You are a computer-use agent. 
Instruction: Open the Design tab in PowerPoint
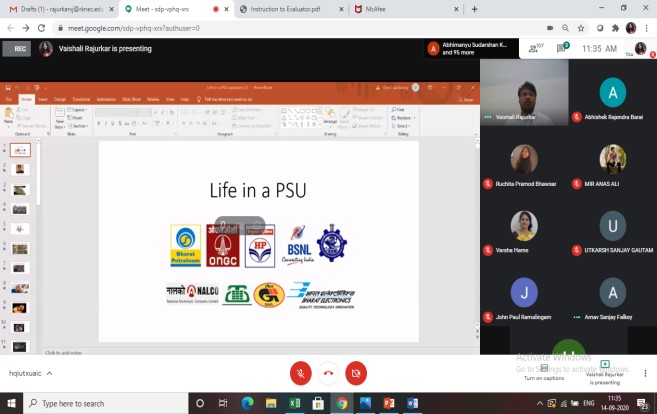point(59,99)
